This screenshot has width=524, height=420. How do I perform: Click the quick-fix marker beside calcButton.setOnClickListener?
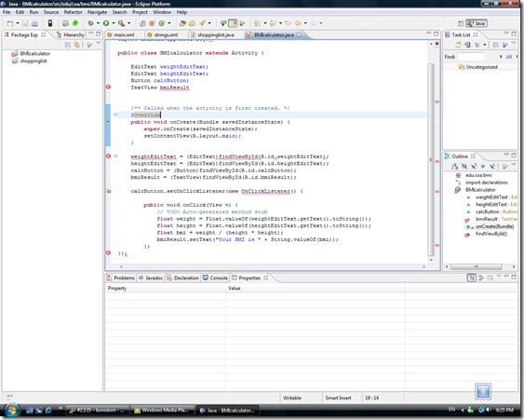point(108,191)
